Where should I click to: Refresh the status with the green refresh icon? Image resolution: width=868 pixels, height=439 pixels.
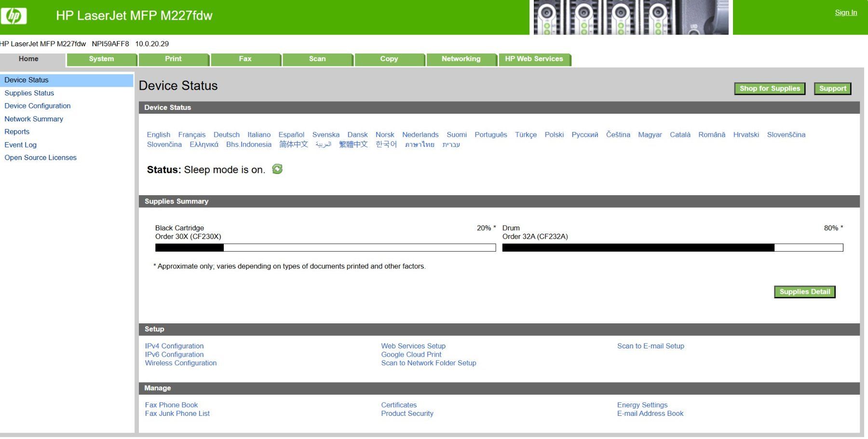coord(277,169)
